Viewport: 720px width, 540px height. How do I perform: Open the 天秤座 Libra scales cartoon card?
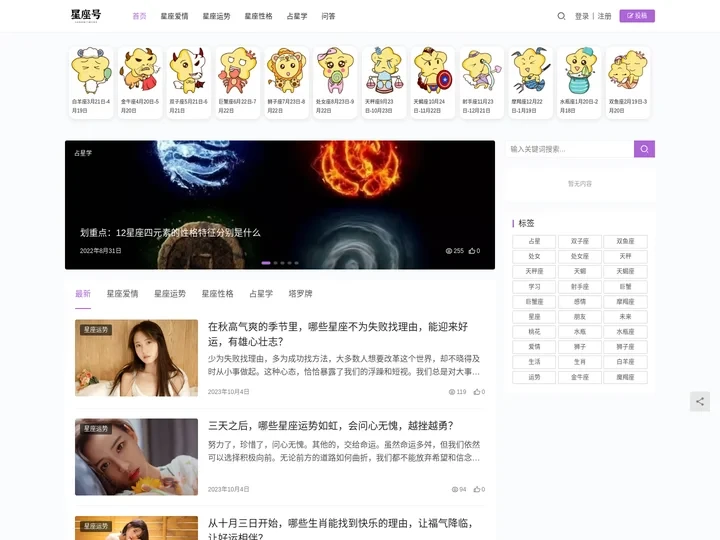(x=384, y=83)
